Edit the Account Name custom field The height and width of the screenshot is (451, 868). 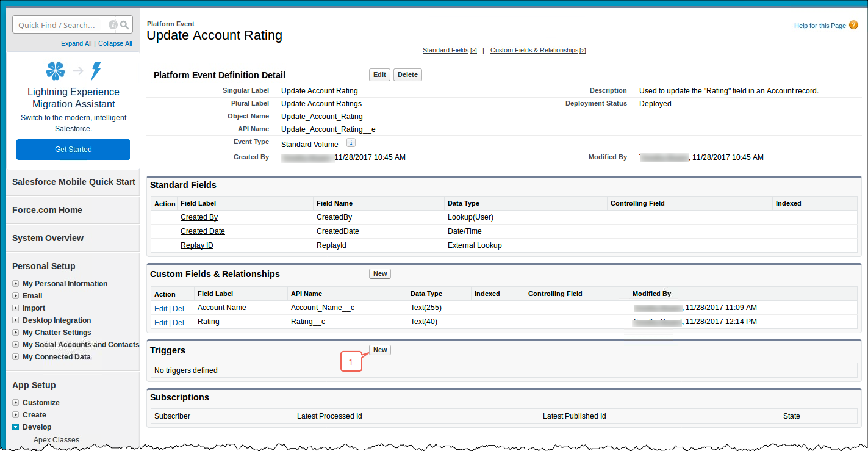[x=160, y=309]
